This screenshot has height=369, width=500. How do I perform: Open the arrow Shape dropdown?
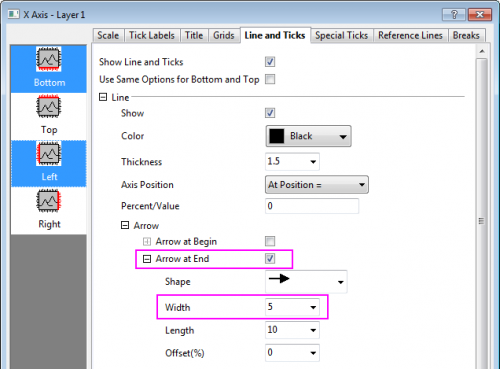point(340,282)
